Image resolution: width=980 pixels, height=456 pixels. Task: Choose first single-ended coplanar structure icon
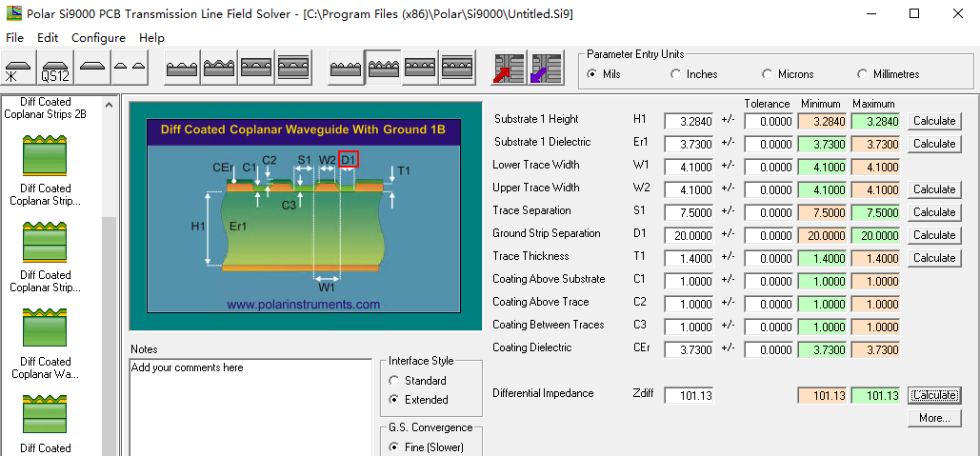point(183,68)
